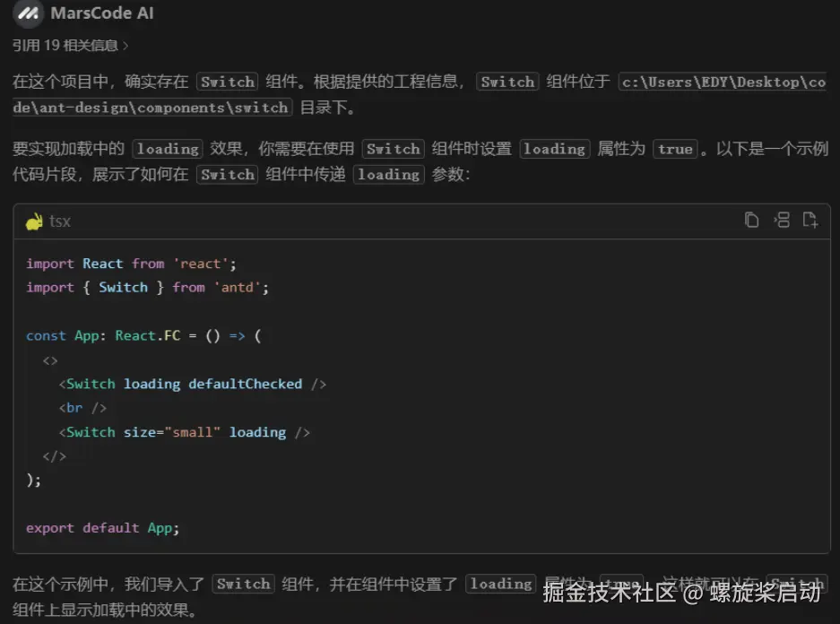The height and width of the screenshot is (624, 840).
Task: Click the yellow rabbit tsx language icon
Action: [34, 221]
